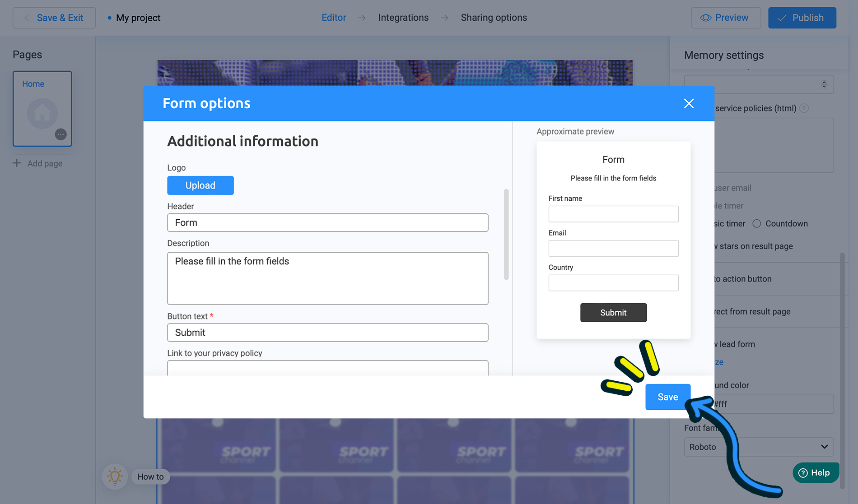
Task: Click the eye icon in Preview button
Action: tap(706, 18)
